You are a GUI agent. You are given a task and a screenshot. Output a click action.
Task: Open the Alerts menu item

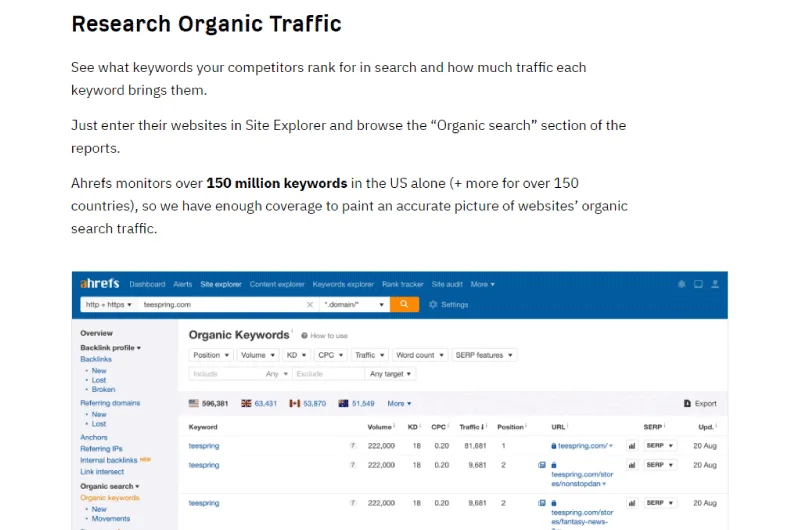pyautogui.click(x=182, y=284)
